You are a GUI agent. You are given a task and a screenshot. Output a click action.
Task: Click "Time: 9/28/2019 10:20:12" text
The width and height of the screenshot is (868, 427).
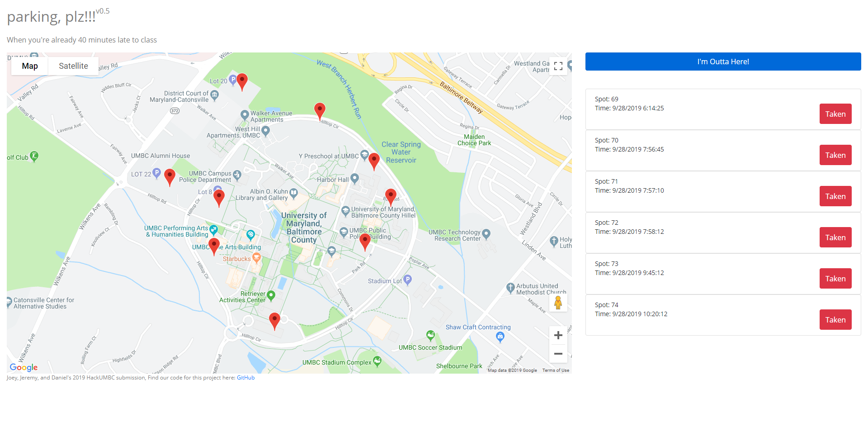pyautogui.click(x=631, y=314)
